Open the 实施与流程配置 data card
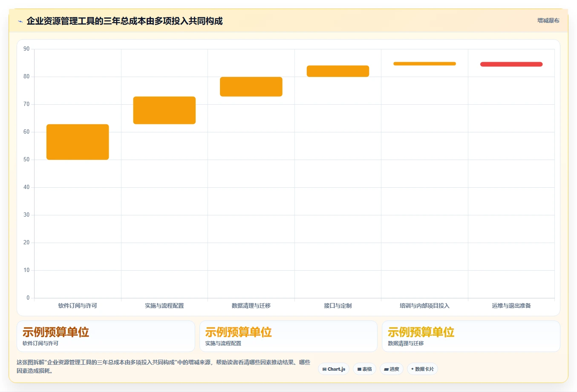Viewport: 577px width, 392px height. 288,336
